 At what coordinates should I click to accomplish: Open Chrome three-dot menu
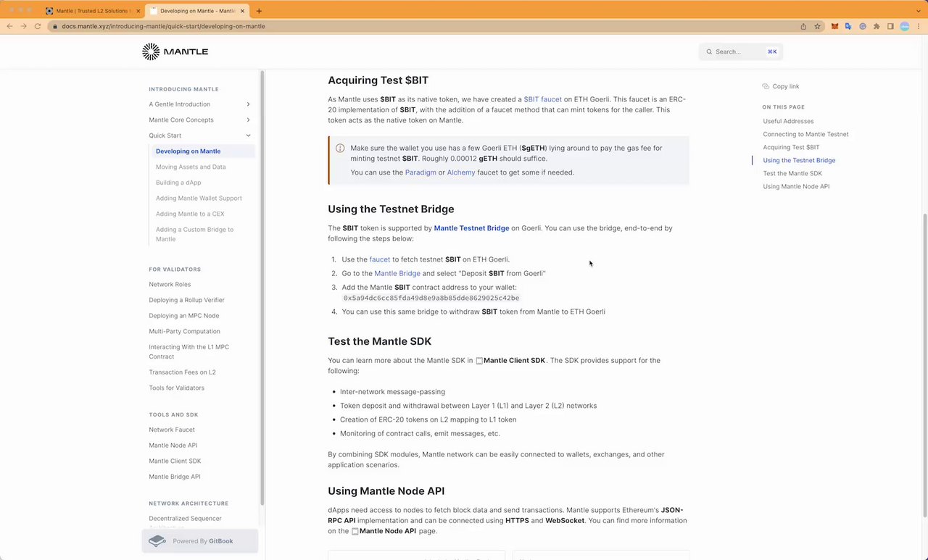pos(919,26)
